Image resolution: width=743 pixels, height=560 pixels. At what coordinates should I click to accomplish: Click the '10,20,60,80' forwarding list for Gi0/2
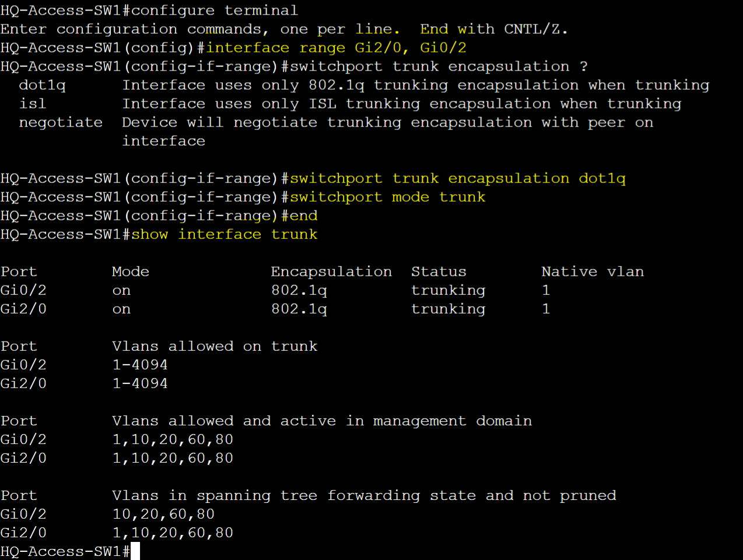click(163, 514)
